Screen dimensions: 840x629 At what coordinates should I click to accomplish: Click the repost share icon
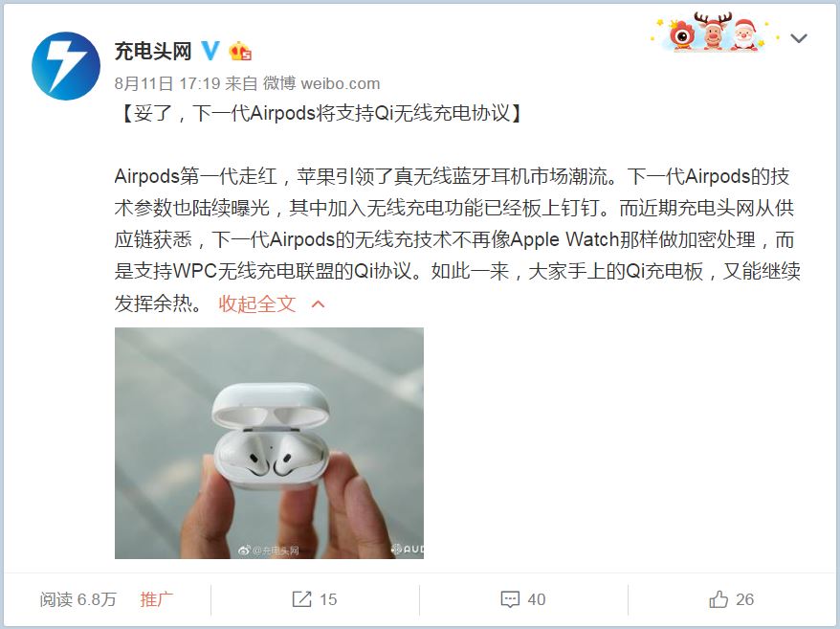(x=301, y=599)
